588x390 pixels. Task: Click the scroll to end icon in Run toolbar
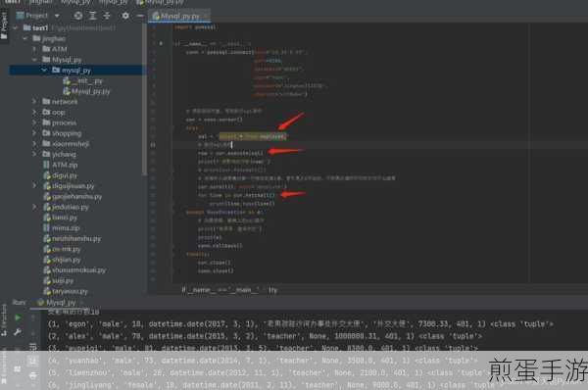coord(33,361)
